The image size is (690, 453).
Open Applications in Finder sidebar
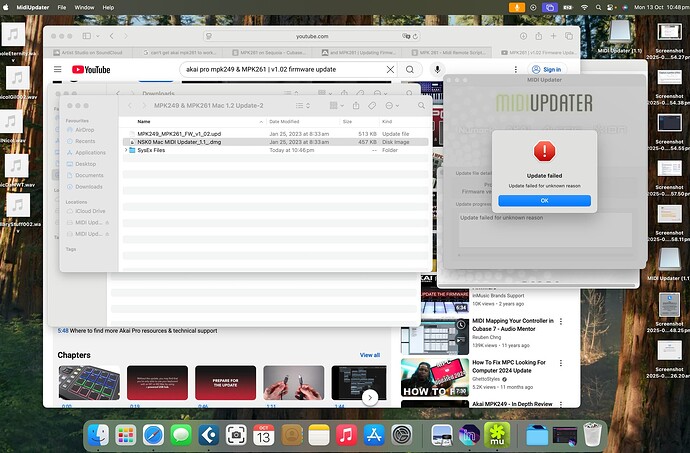click(90, 152)
